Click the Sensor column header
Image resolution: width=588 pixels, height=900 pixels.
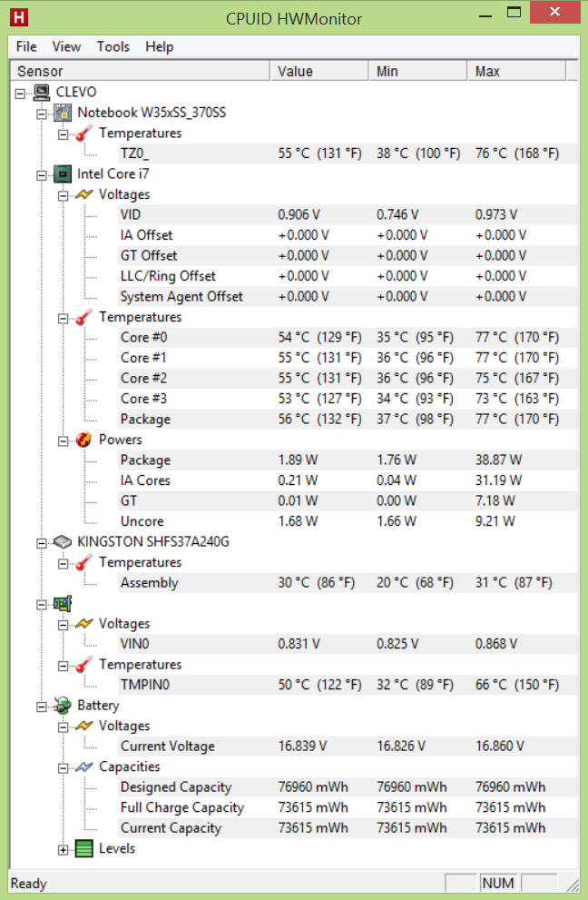point(141,71)
